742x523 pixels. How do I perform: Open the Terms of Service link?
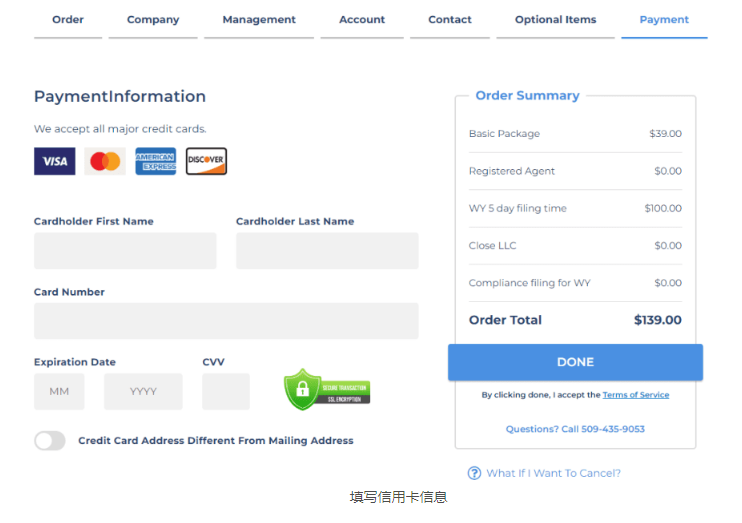pyautogui.click(x=635, y=395)
